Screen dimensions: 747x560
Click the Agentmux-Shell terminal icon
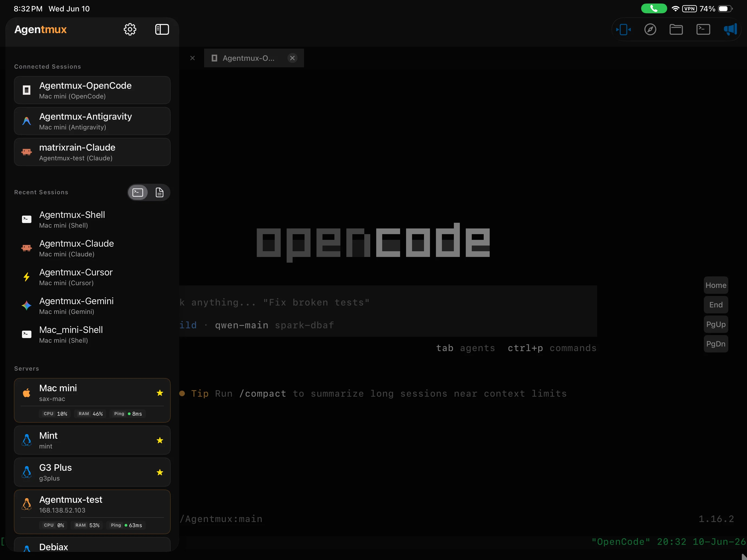[27, 219]
